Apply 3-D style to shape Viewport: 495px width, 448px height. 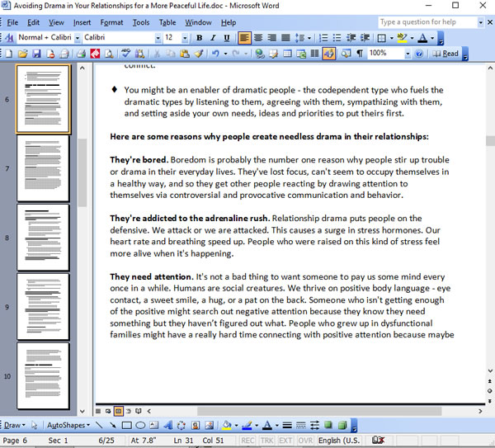[342, 425]
